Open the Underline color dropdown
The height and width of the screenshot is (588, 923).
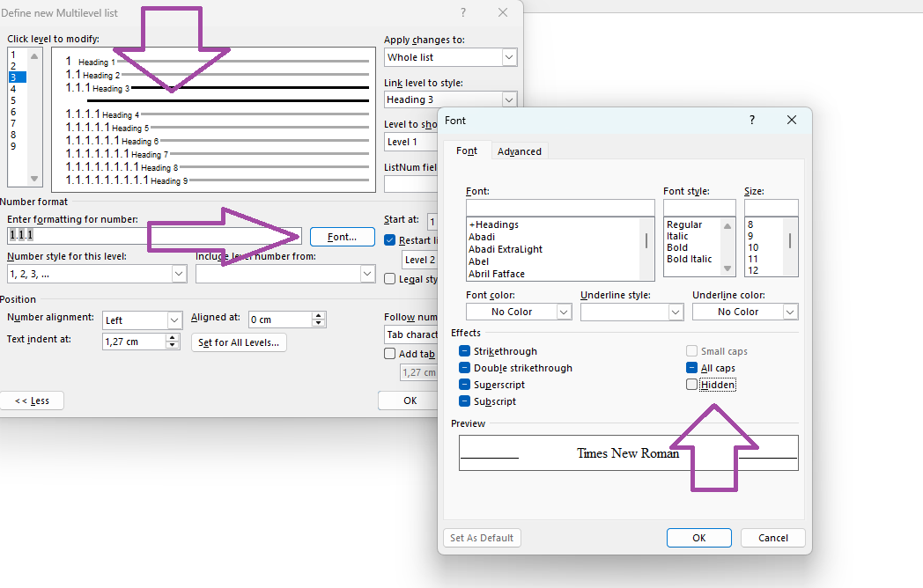pos(790,312)
